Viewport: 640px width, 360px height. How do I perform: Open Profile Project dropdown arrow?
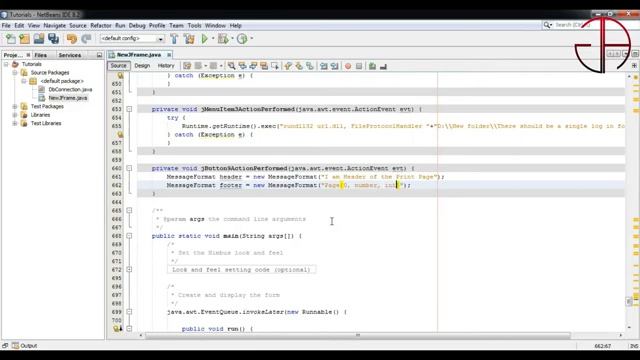click(x=251, y=39)
